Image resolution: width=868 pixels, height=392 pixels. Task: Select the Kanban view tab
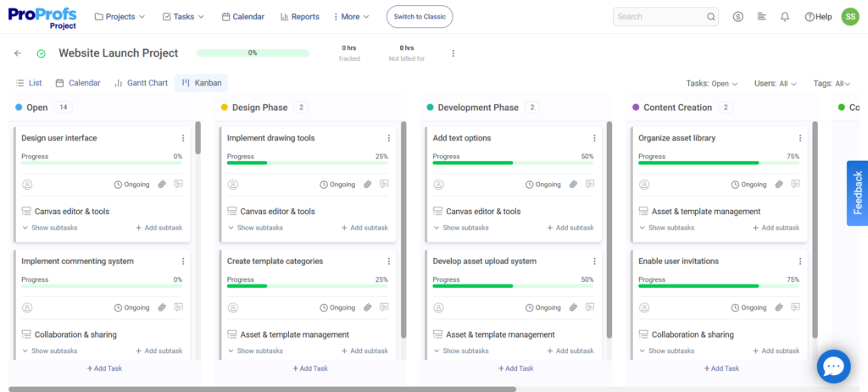[x=202, y=83]
